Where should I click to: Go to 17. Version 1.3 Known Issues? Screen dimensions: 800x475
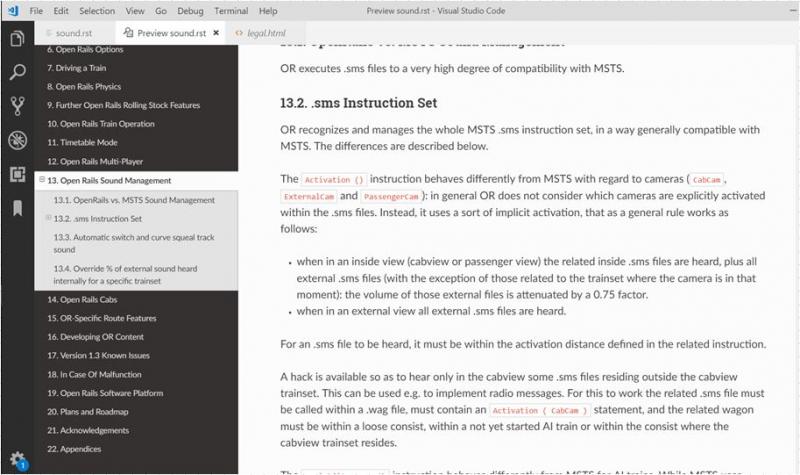[x=98, y=356]
